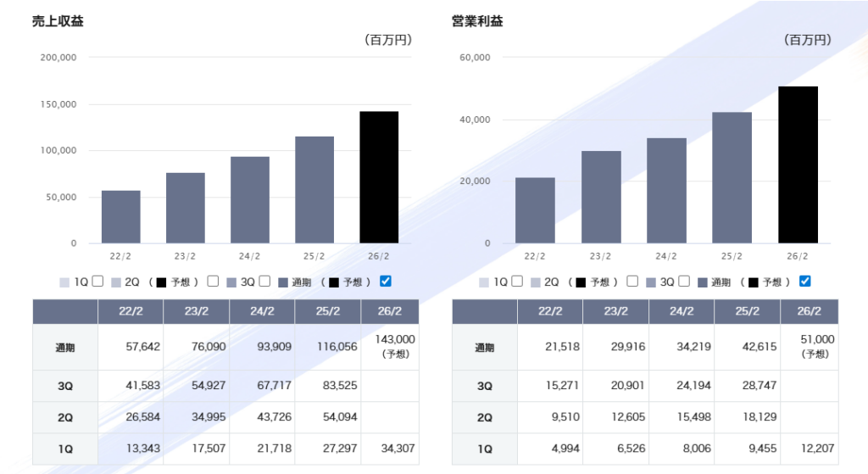Click the black 26/2 forecast bar in 売上収益
The height and width of the screenshot is (474, 868).
click(379, 177)
